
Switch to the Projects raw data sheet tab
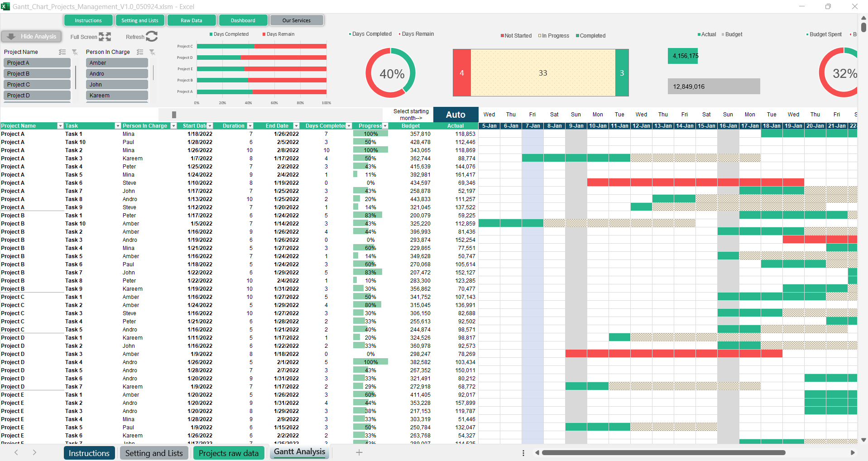click(x=228, y=453)
